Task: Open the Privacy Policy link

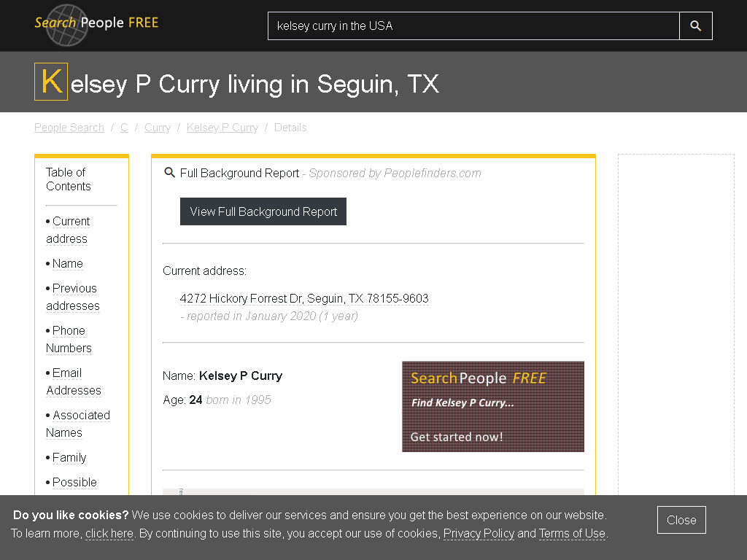Action: click(479, 533)
